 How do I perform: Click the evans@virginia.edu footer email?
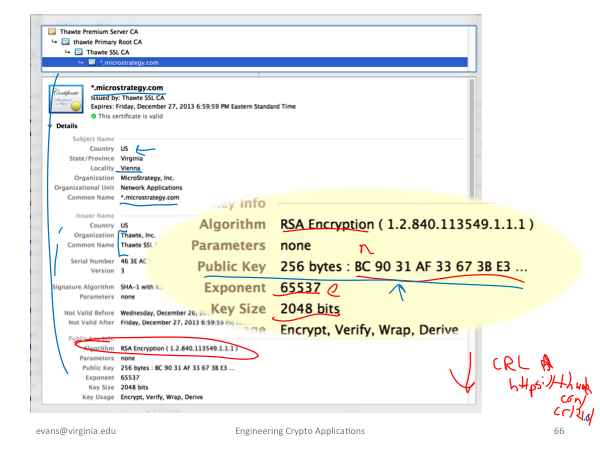click(76, 431)
